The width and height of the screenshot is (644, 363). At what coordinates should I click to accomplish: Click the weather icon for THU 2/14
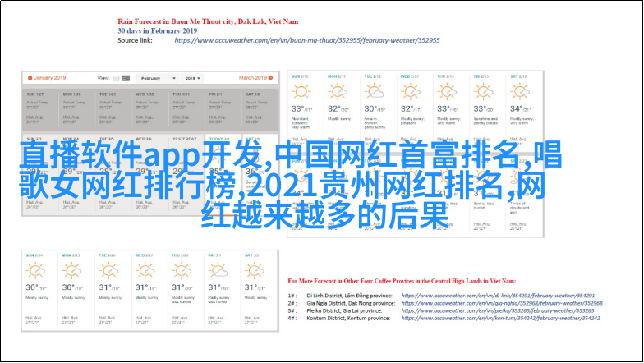click(447, 91)
